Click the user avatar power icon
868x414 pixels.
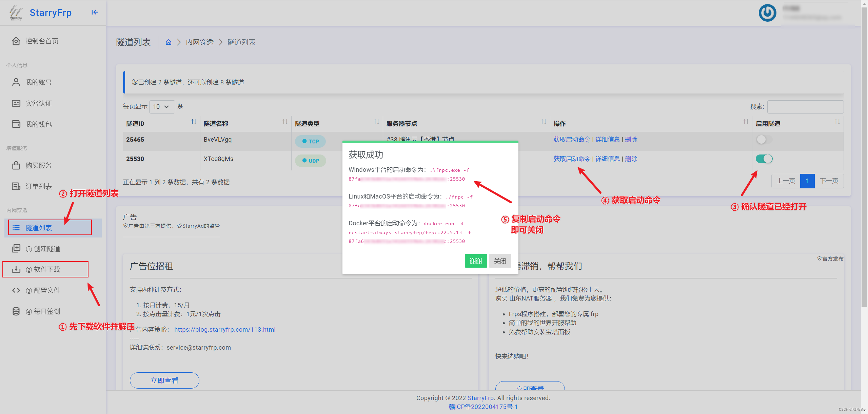pos(767,13)
